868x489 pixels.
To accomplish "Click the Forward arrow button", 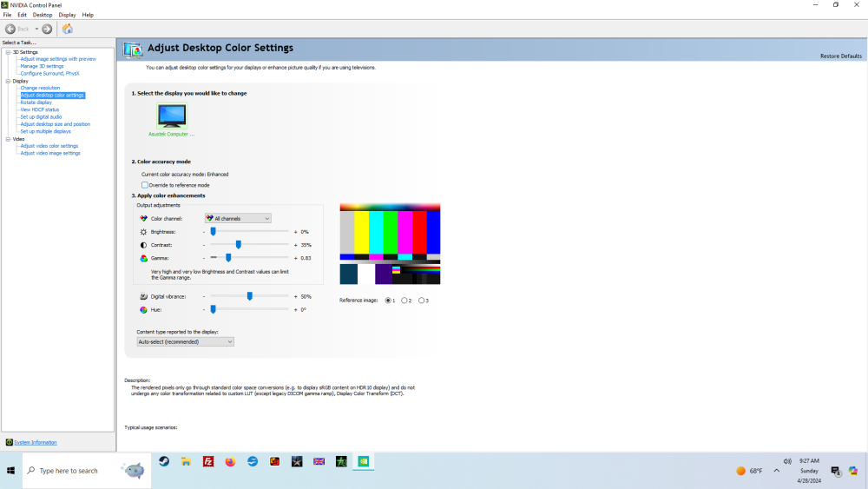I will coord(47,29).
